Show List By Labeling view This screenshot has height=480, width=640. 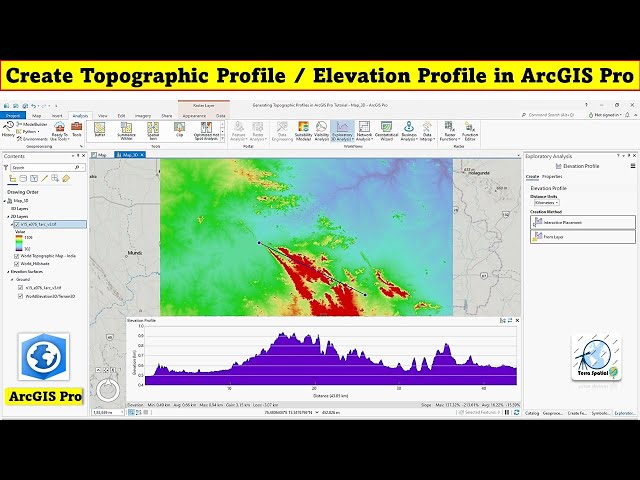point(66,179)
